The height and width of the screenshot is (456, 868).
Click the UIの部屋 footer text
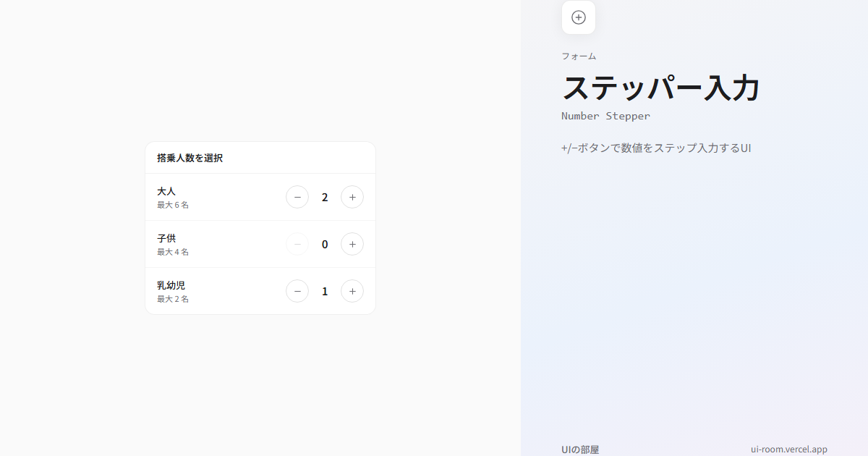point(580,449)
